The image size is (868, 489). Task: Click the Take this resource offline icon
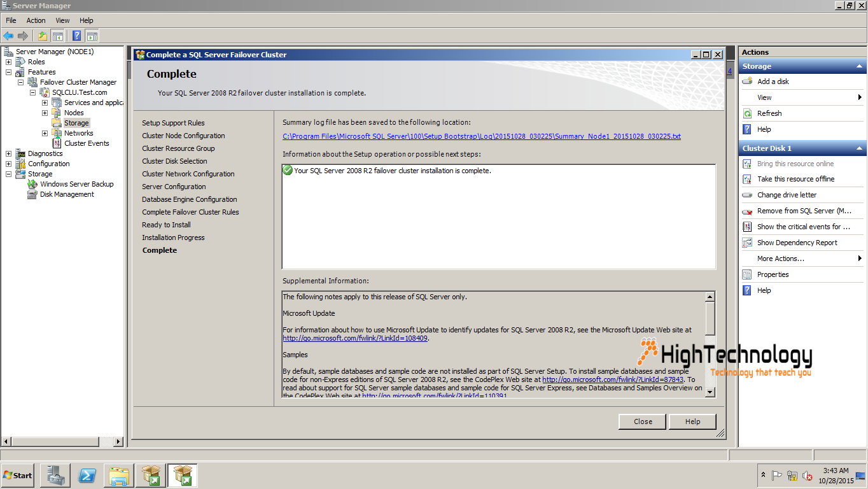point(748,179)
